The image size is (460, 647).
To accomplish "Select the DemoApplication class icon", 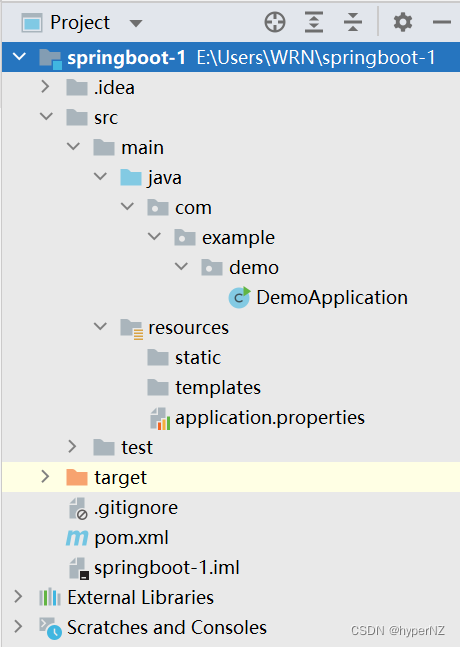I will click(239, 298).
